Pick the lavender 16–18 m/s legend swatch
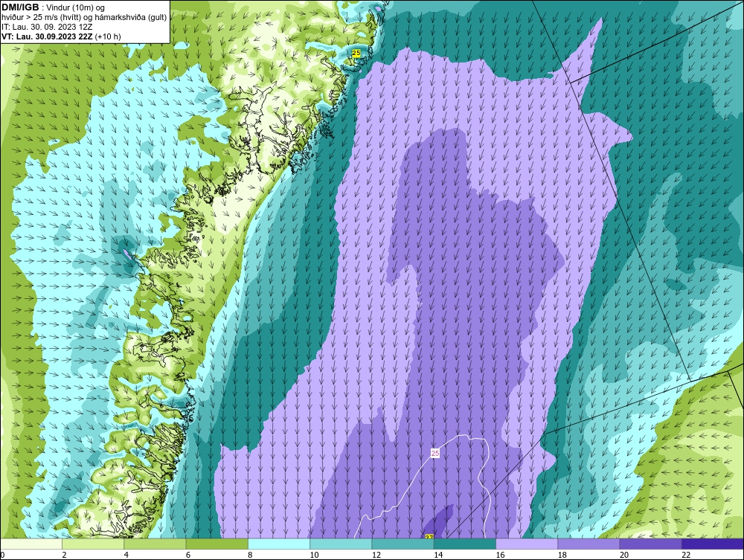 click(527, 544)
